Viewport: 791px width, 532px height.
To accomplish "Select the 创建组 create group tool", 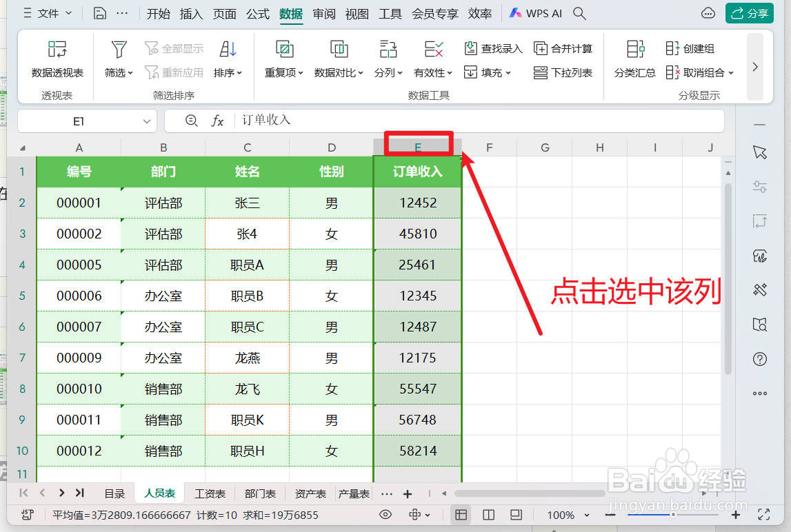I will click(x=690, y=48).
